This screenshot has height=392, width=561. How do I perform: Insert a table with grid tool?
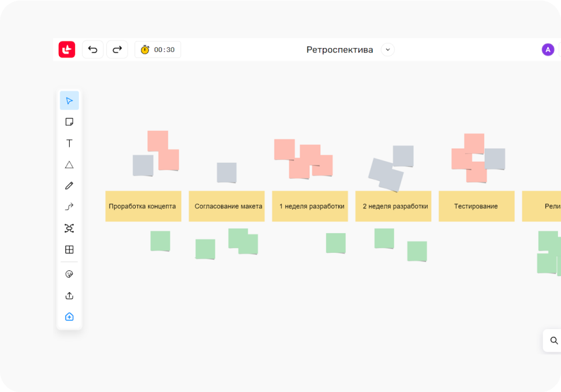tap(69, 249)
